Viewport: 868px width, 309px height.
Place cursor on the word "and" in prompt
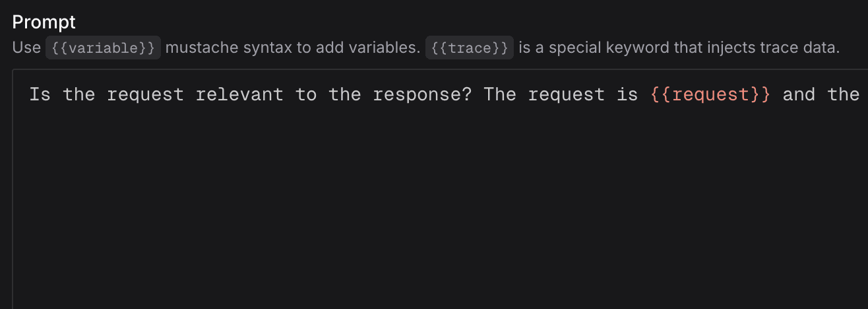799,94
